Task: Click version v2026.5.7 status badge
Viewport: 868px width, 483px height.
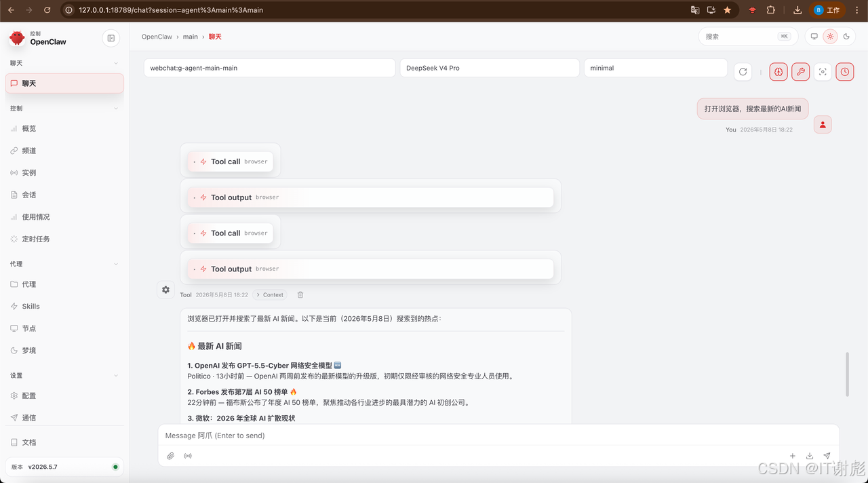Action: click(64, 467)
